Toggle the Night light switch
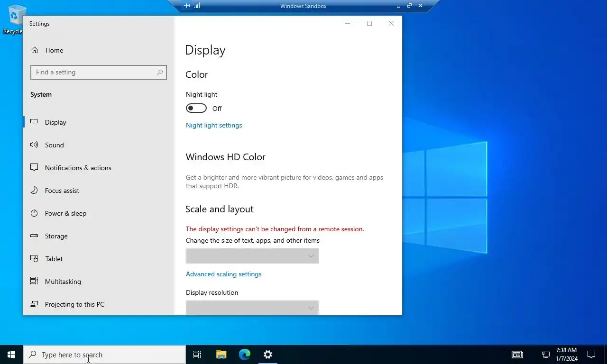 click(196, 108)
